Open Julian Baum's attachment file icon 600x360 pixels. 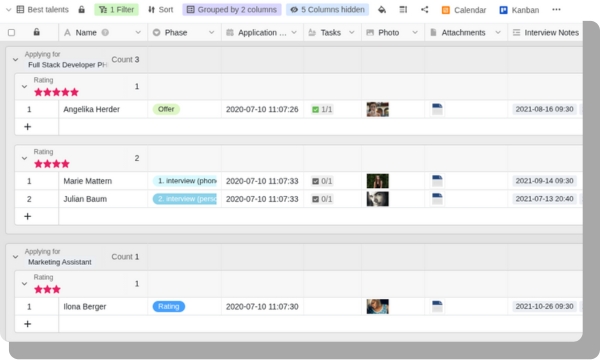[437, 199]
